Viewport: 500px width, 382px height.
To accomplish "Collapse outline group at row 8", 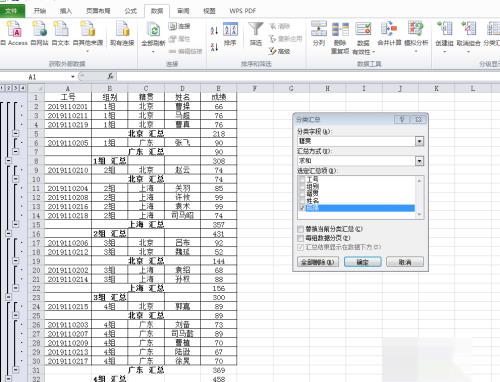I will pos(9,161).
